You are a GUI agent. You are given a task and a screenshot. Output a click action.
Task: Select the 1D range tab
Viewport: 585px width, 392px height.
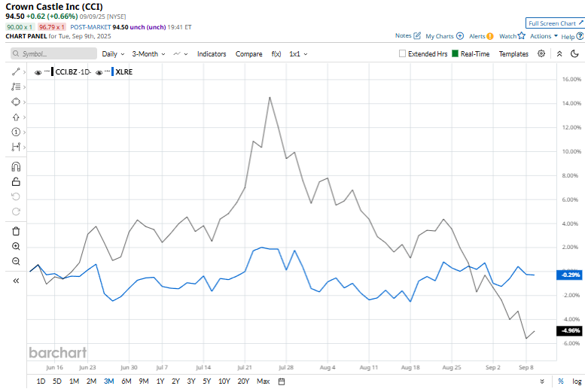pos(41,381)
